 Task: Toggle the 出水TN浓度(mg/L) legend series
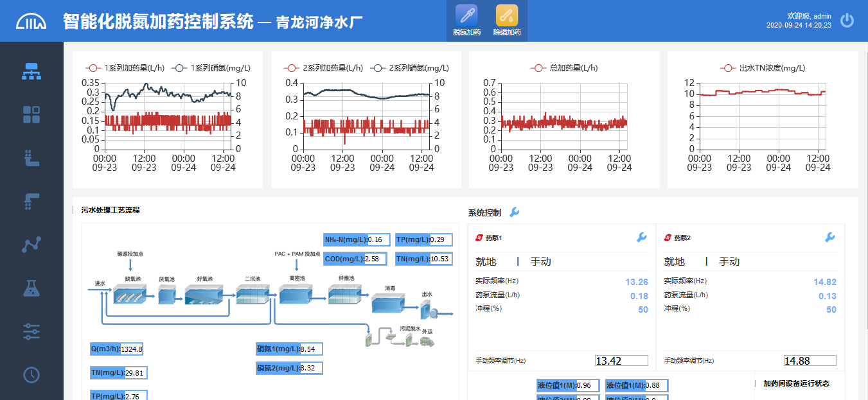click(x=763, y=68)
